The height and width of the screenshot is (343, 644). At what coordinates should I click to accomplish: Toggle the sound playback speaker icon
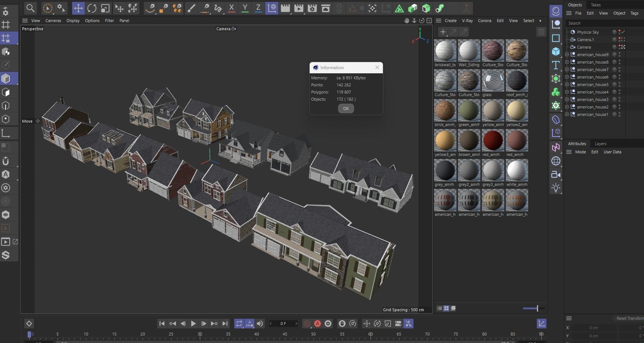tap(260, 324)
